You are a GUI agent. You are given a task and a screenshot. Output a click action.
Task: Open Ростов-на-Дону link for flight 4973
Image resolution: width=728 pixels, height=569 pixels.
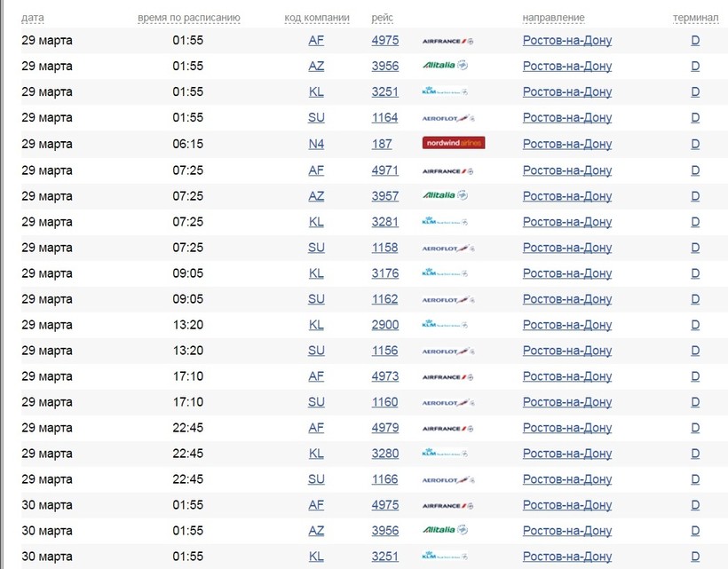pos(567,376)
